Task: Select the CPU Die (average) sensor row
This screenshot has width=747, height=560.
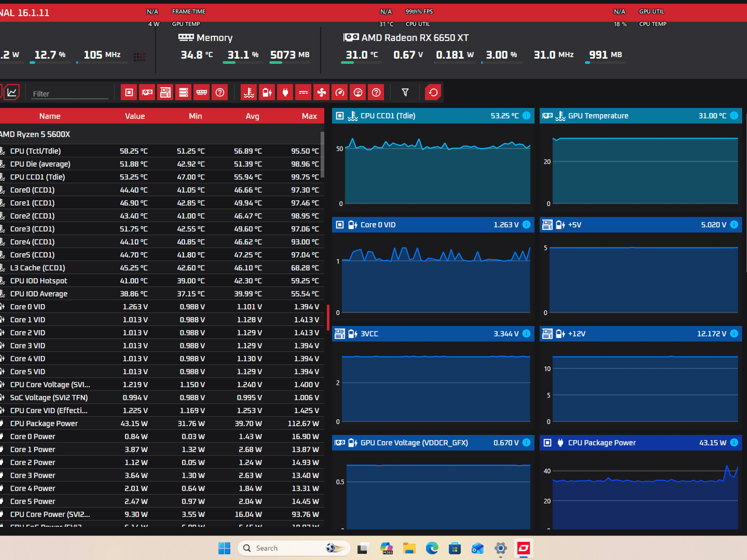Action: click(160, 164)
